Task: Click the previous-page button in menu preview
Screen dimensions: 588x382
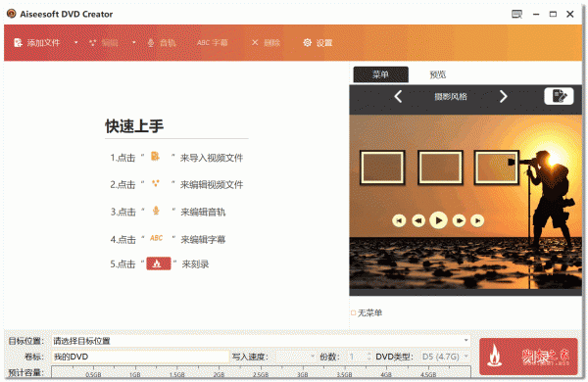Action: (x=418, y=220)
